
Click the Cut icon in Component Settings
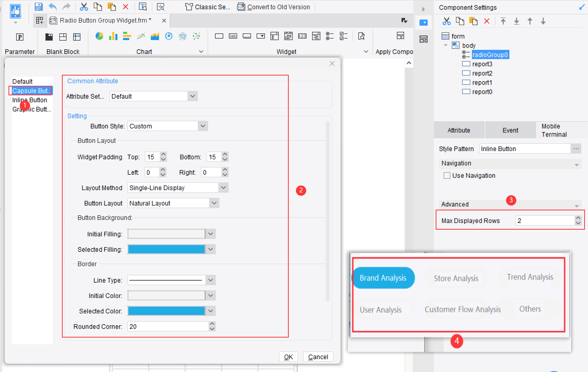click(x=446, y=21)
